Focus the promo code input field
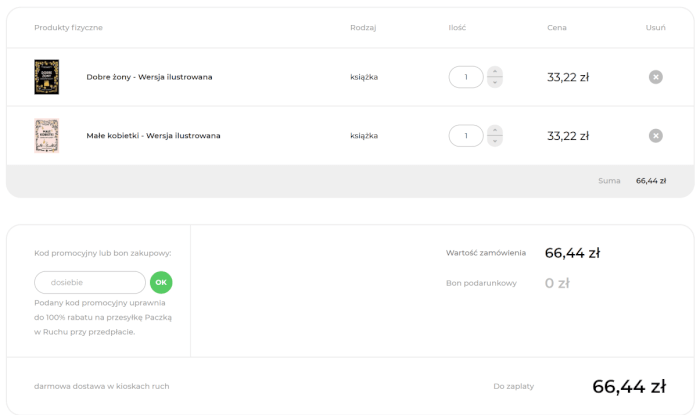The height and width of the screenshot is (415, 700). [89, 282]
